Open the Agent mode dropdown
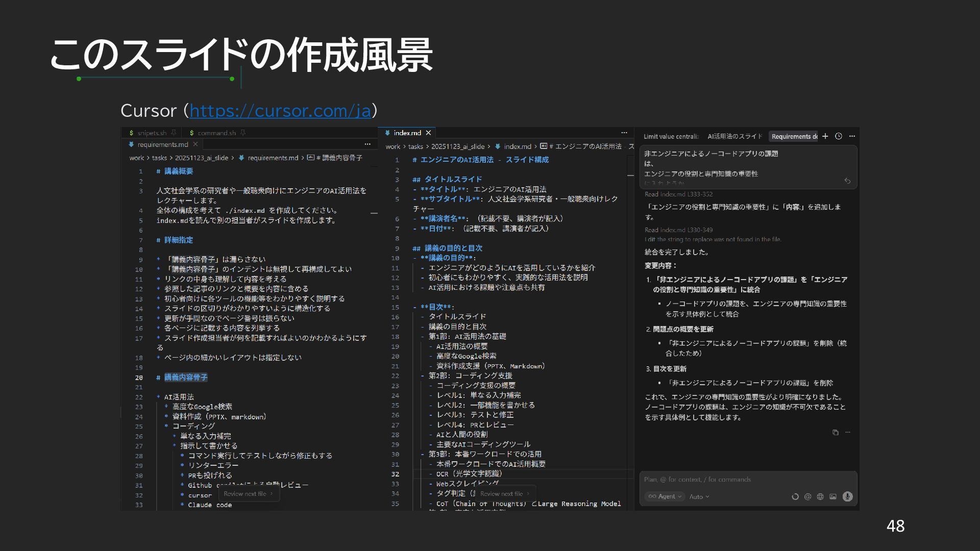Viewport: 980px width, 551px height. click(665, 496)
